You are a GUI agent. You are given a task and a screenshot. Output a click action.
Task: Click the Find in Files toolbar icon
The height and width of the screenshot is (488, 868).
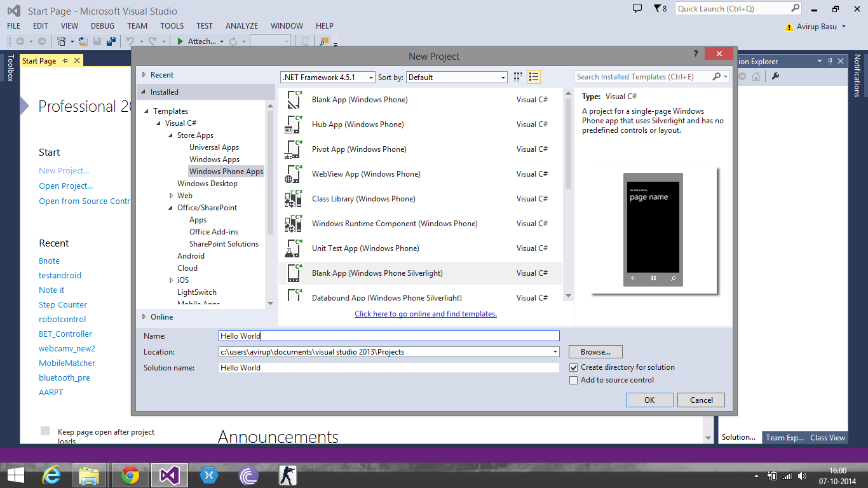[325, 41]
